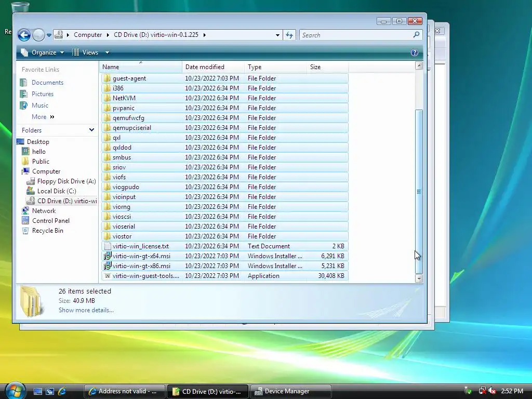Click the guest-agent folder icon
The height and width of the screenshot is (399, 532).
click(x=107, y=78)
